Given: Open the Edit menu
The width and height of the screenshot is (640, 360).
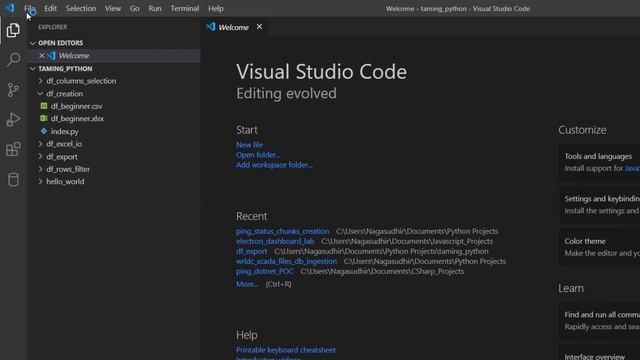Looking at the screenshot, I should [x=50, y=8].
